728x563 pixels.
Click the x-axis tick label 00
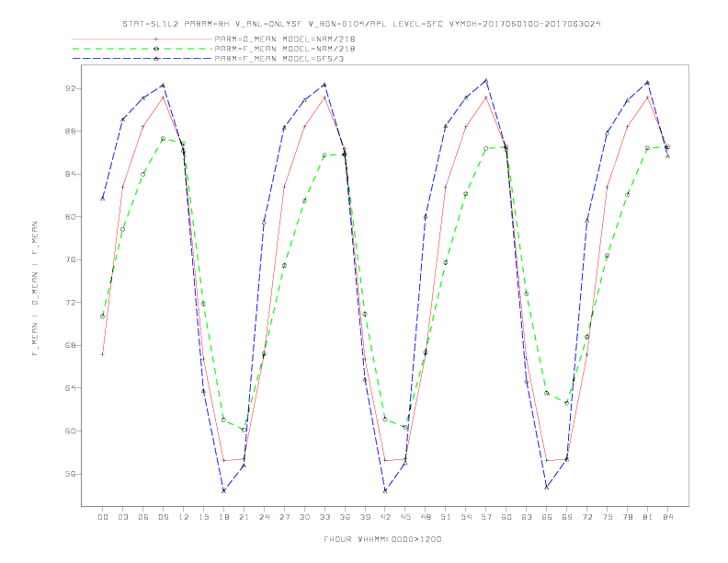(103, 517)
